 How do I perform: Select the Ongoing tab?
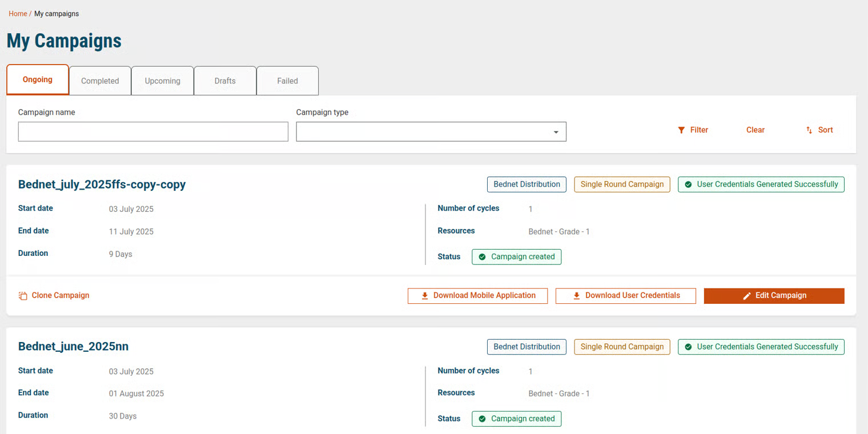pyautogui.click(x=38, y=80)
